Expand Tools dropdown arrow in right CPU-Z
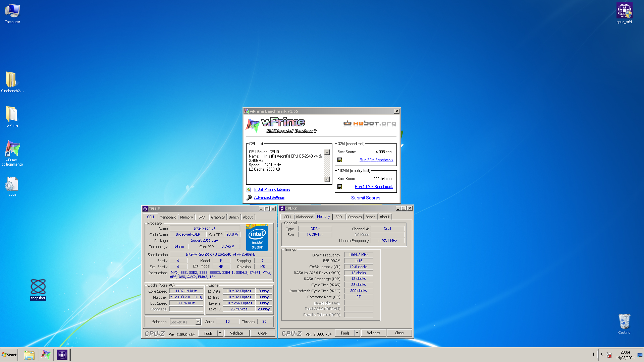This screenshot has height=362, width=644. (357, 333)
